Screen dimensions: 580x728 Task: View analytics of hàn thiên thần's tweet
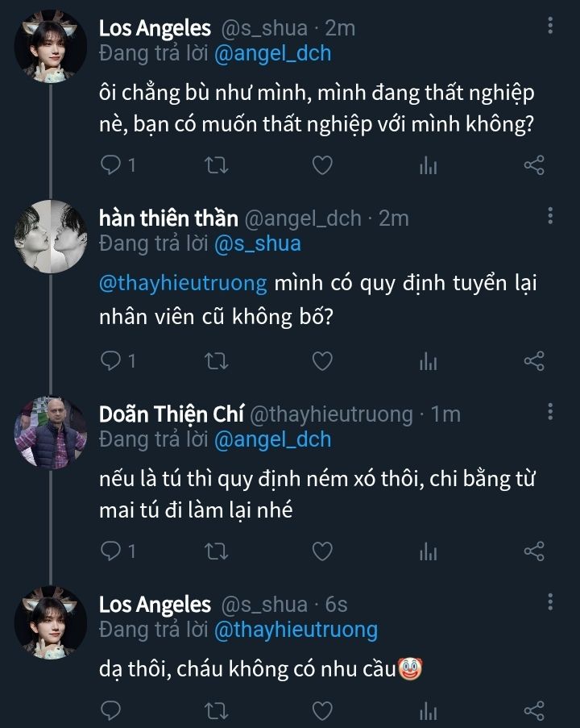(428, 361)
